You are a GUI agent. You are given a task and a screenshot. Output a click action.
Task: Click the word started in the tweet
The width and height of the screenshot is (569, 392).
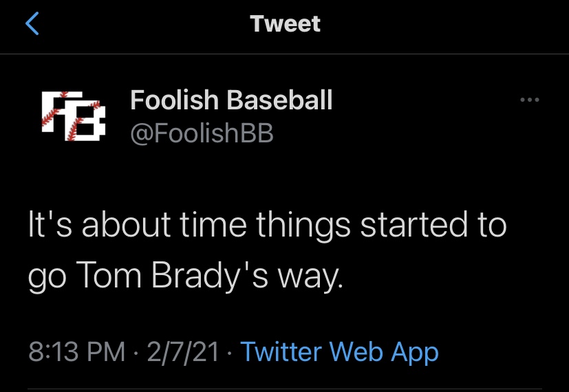click(414, 225)
